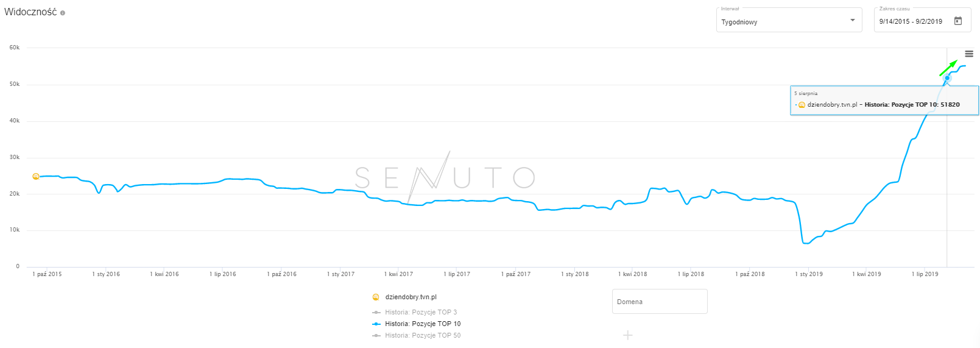Expand the Interwał dropdown arrow
The image size is (980, 348).
click(852, 21)
